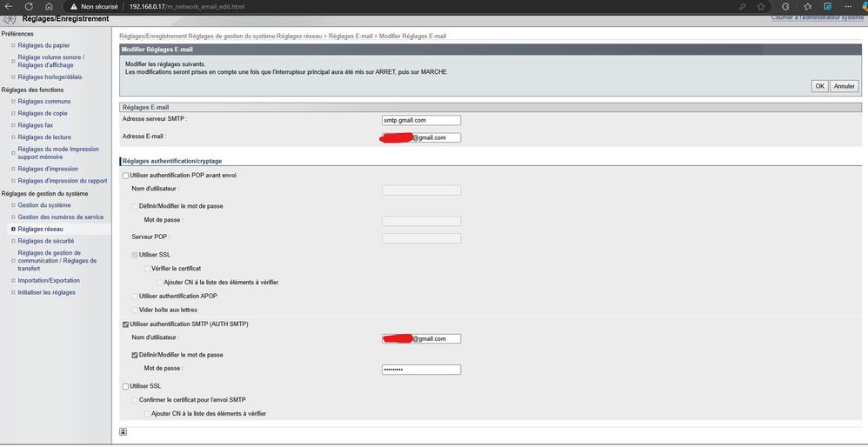Viewport: 868px width, 447px height.
Task: Click the Non sécurisé warning icon
Action: tap(74, 7)
